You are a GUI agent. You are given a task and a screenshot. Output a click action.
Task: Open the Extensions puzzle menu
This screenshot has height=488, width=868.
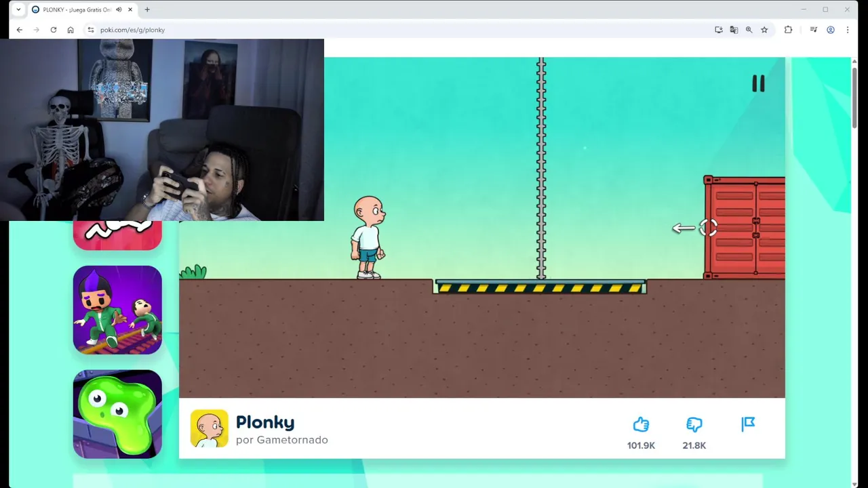788,30
